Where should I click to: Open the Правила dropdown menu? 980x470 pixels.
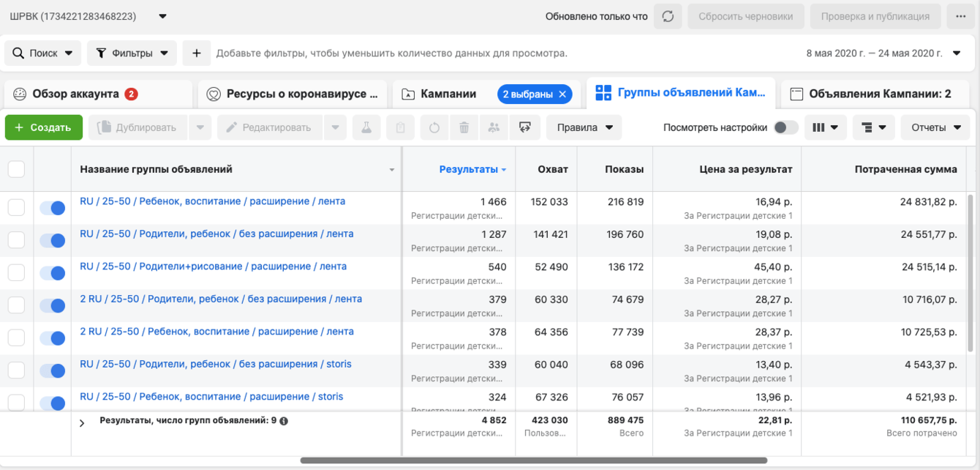584,127
